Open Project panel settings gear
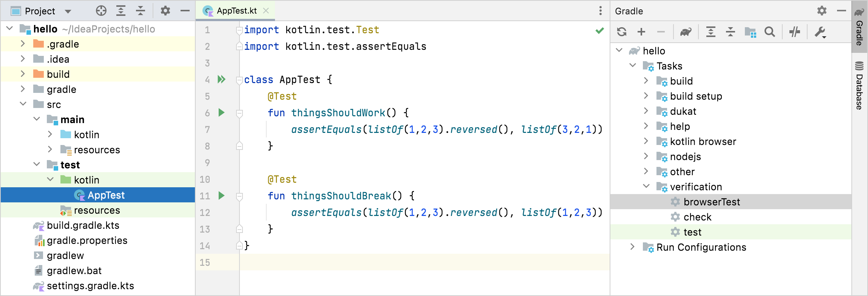Image resolution: width=868 pixels, height=296 pixels. tap(165, 11)
